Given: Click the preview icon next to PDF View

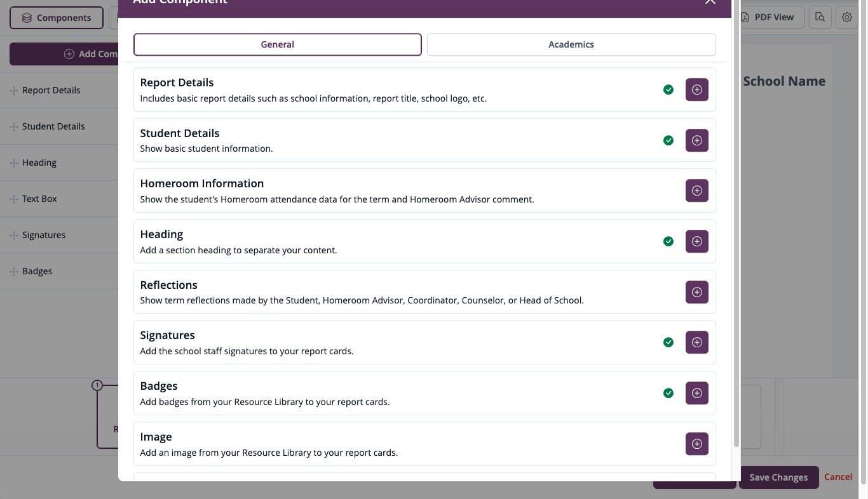Looking at the screenshot, I should pos(820,17).
